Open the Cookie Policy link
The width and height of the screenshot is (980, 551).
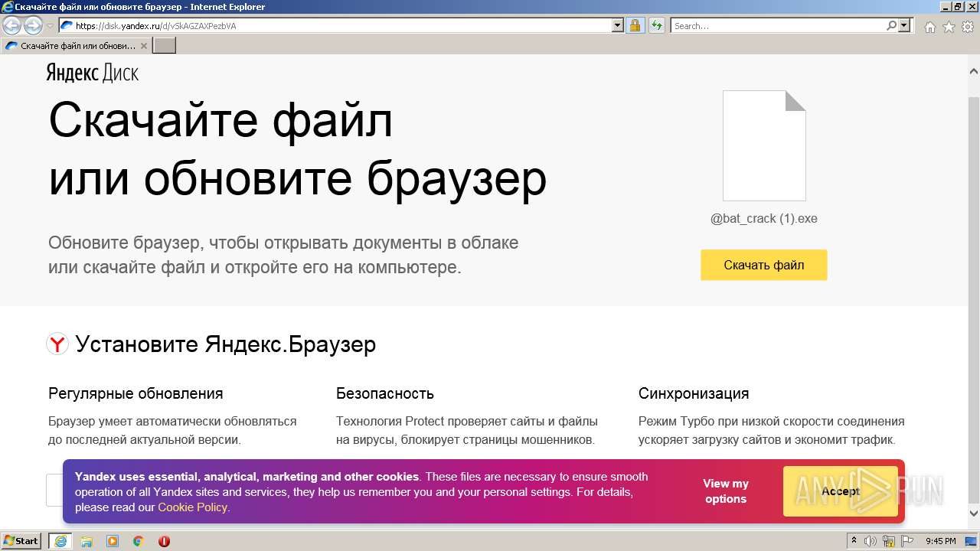pos(192,507)
